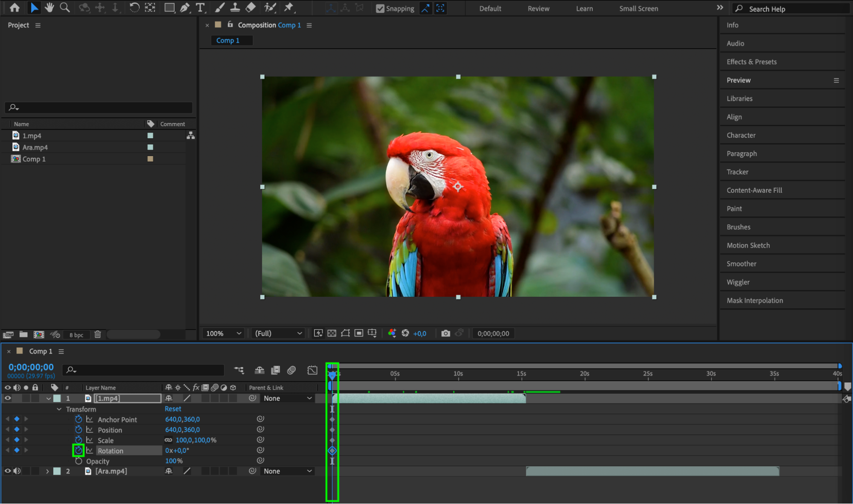Select the Puppet Pin tool
Image resolution: width=853 pixels, height=504 pixels.
click(x=289, y=8)
